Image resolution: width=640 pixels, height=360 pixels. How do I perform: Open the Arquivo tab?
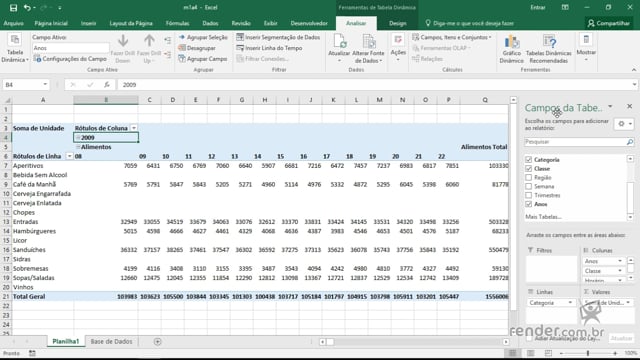pyautogui.click(x=13, y=23)
